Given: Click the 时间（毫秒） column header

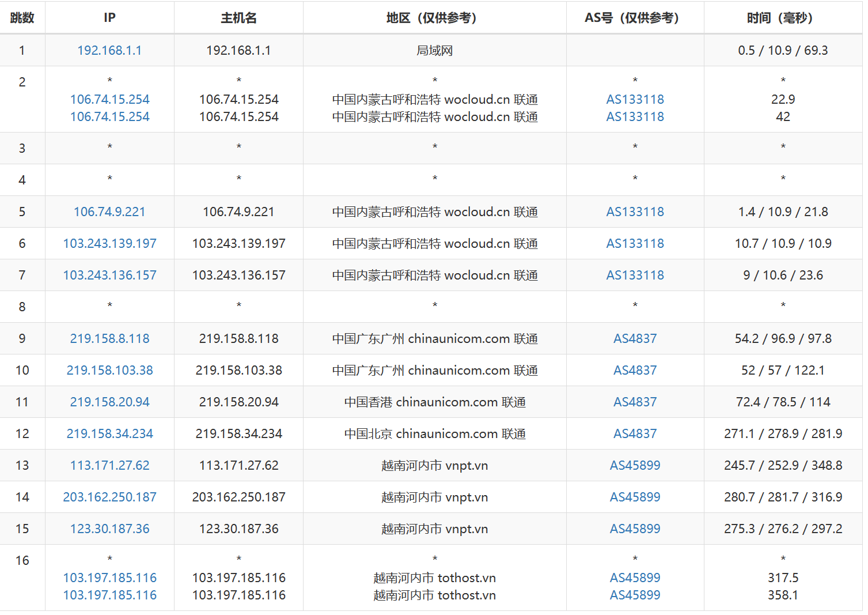Looking at the screenshot, I should pyautogui.click(x=783, y=18).
